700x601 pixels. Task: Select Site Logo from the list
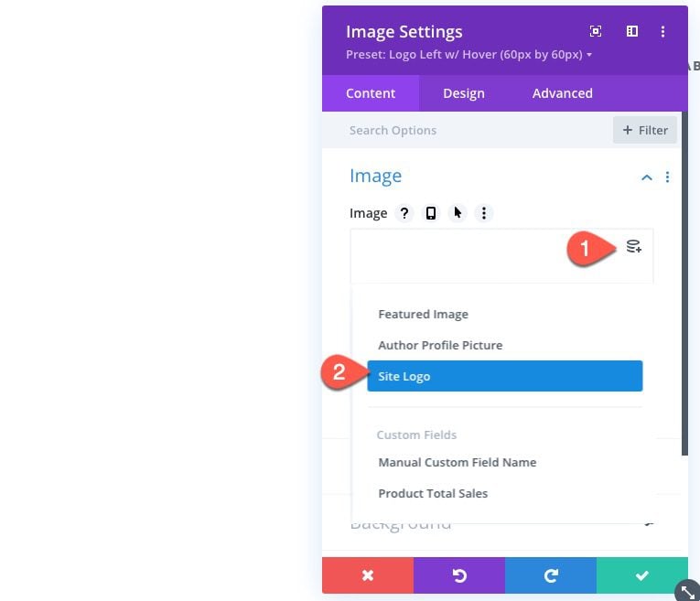click(x=505, y=376)
